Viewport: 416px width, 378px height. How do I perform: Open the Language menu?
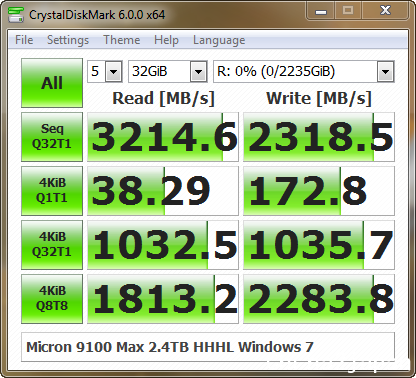pyautogui.click(x=219, y=40)
